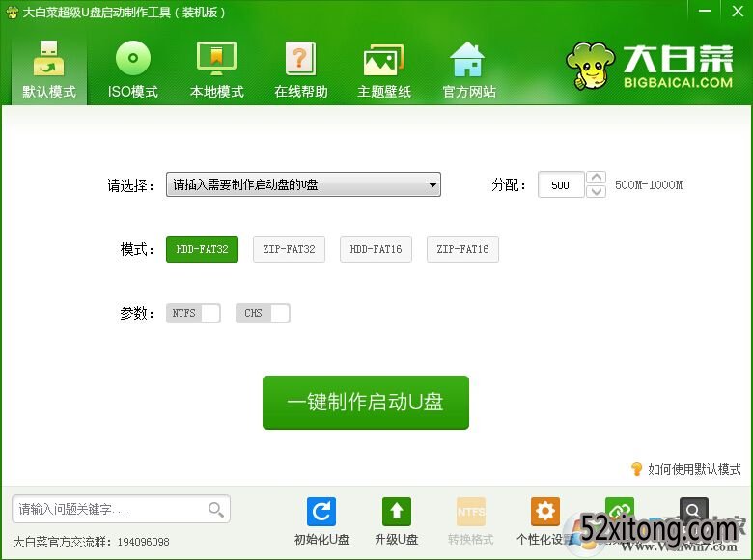Click the 分配 size value field
Screen dimensions: 753x560
click(x=561, y=185)
